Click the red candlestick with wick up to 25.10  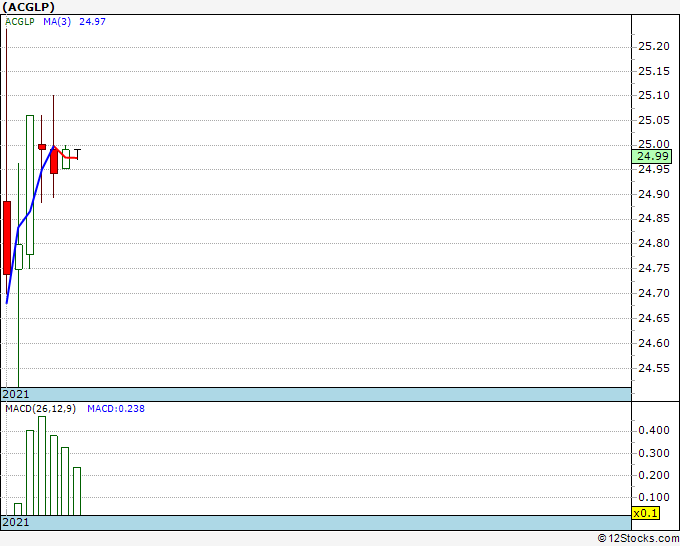pos(54,160)
